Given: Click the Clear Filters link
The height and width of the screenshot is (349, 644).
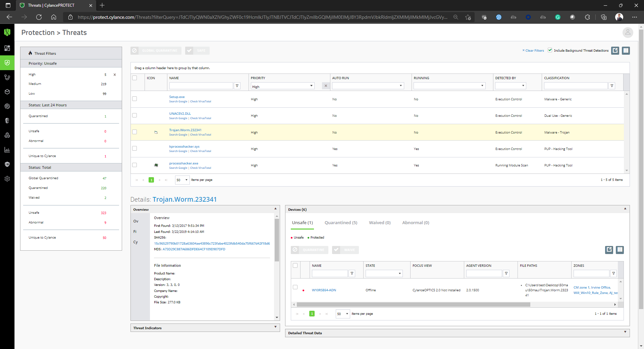Looking at the screenshot, I should click(x=533, y=51).
